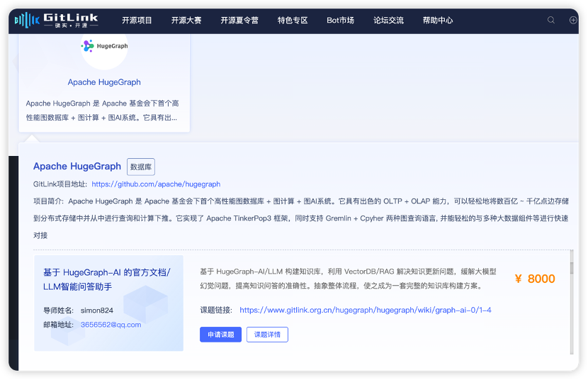Open the 帮助中心 menu
The width and height of the screenshot is (588, 380).
[438, 21]
